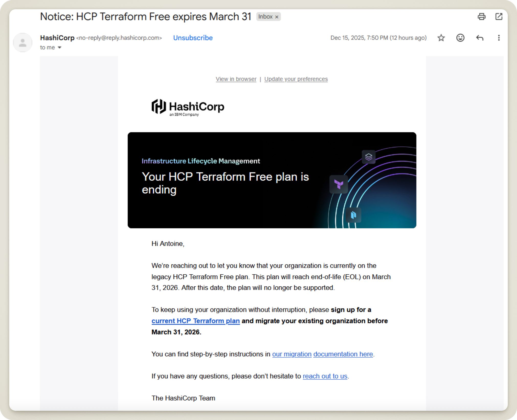
Task: Expand the 'to me' recipient details
Action: (x=47, y=47)
